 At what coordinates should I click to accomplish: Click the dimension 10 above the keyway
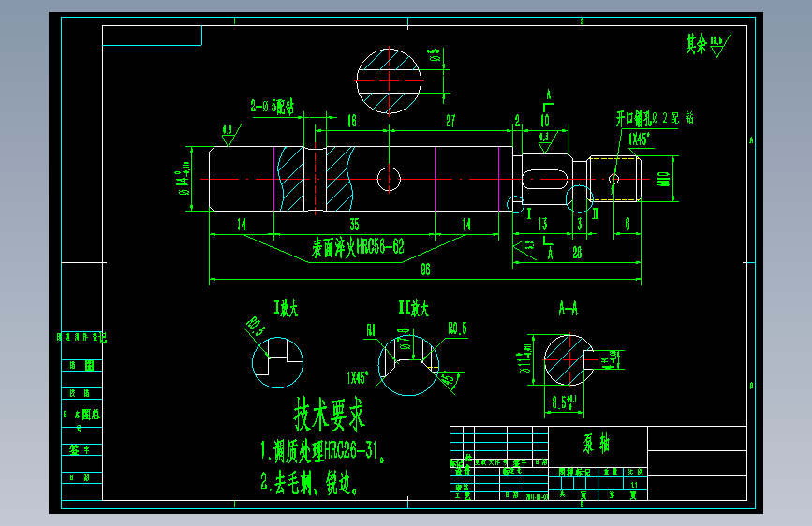pyautogui.click(x=545, y=121)
